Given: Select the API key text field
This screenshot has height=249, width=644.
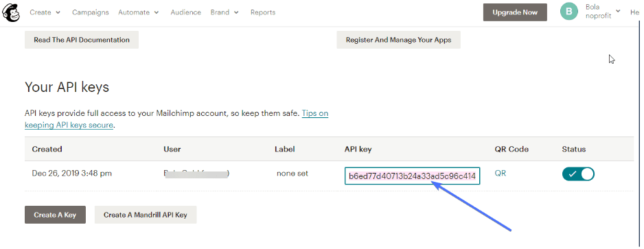Looking at the screenshot, I should tap(413, 176).
